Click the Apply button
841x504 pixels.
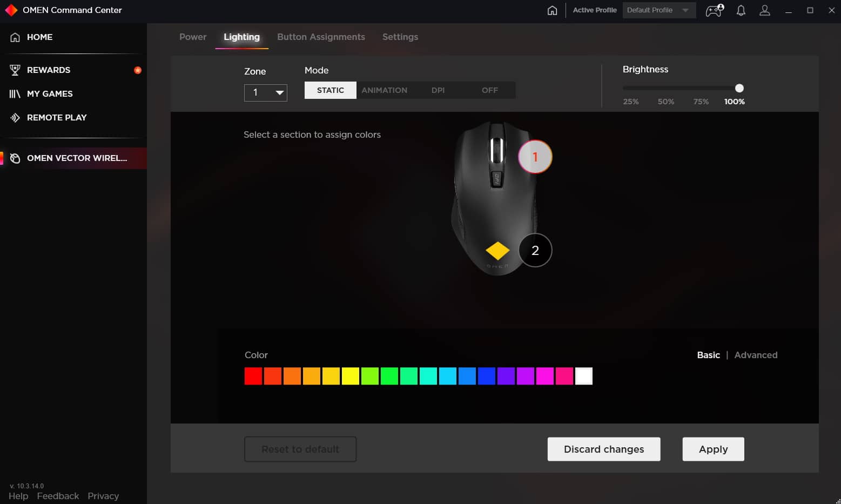(713, 449)
